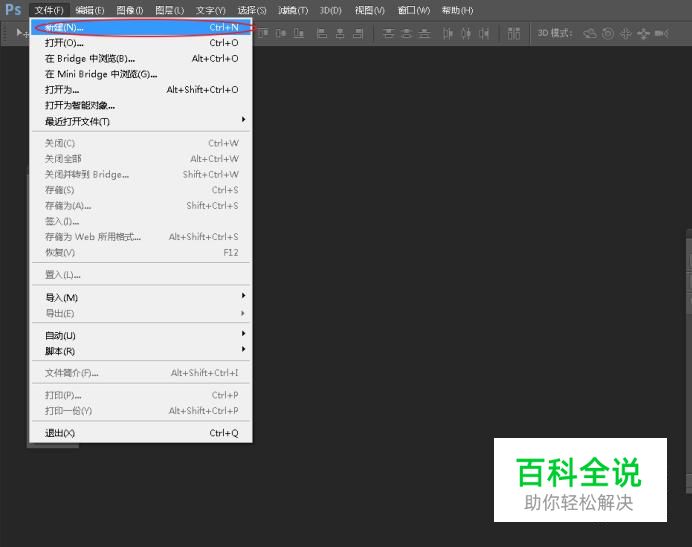Select the 3D camera zoom icon
The height and width of the screenshot is (547, 692).
click(662, 33)
